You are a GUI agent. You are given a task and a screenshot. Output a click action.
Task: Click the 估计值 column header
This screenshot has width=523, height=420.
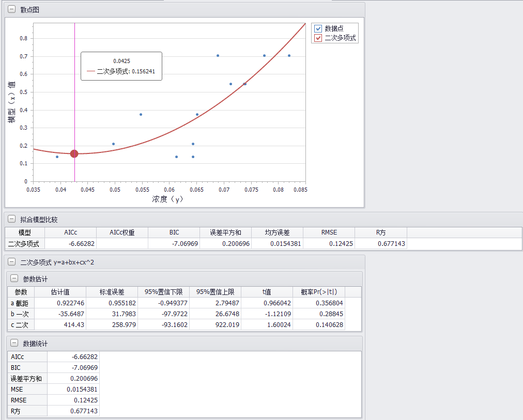click(x=60, y=292)
